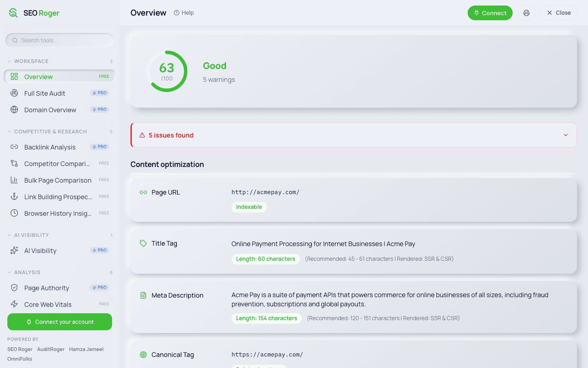The image size is (588, 368).
Task: Click the 5 warnings text
Action: coord(219,80)
